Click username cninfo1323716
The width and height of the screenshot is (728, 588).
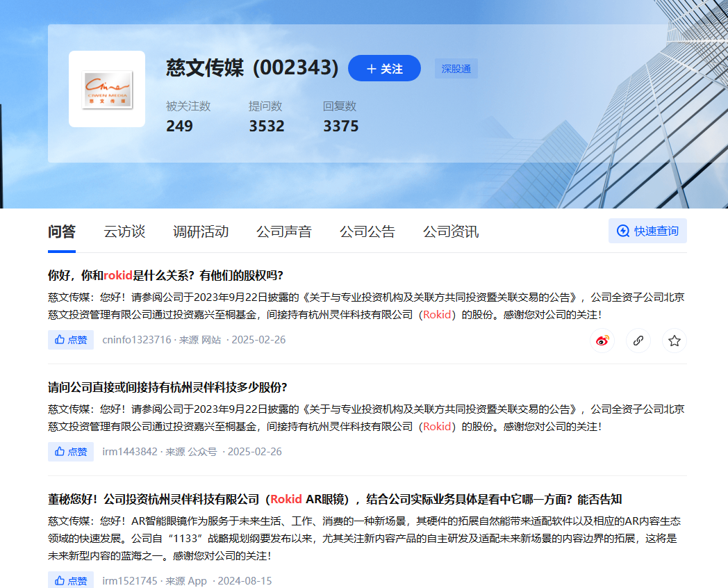tap(136, 340)
